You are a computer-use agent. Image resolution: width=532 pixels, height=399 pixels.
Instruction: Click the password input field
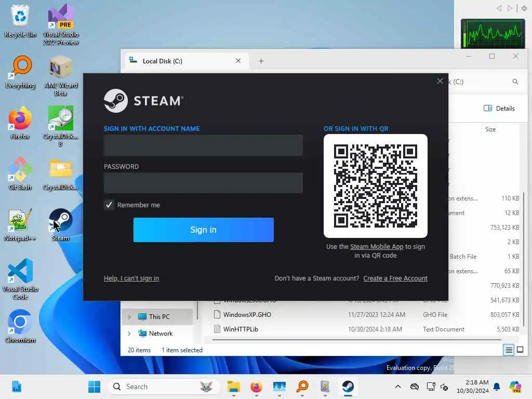[x=203, y=183]
